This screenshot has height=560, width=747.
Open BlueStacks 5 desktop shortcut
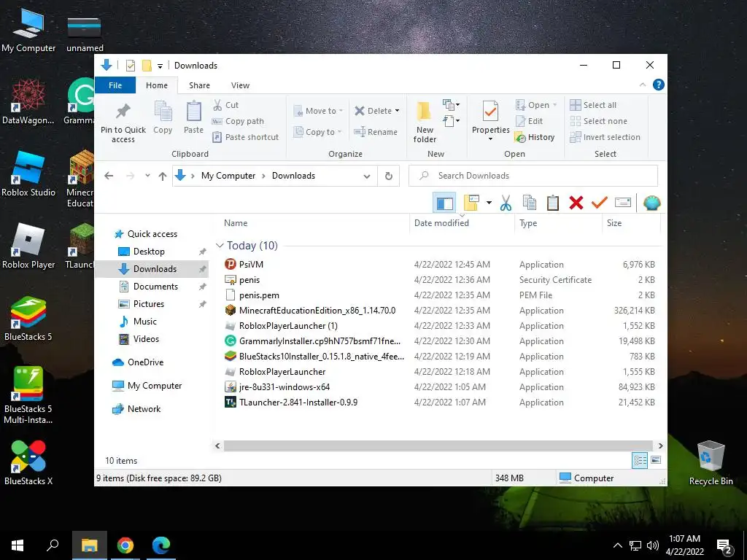tap(28, 319)
